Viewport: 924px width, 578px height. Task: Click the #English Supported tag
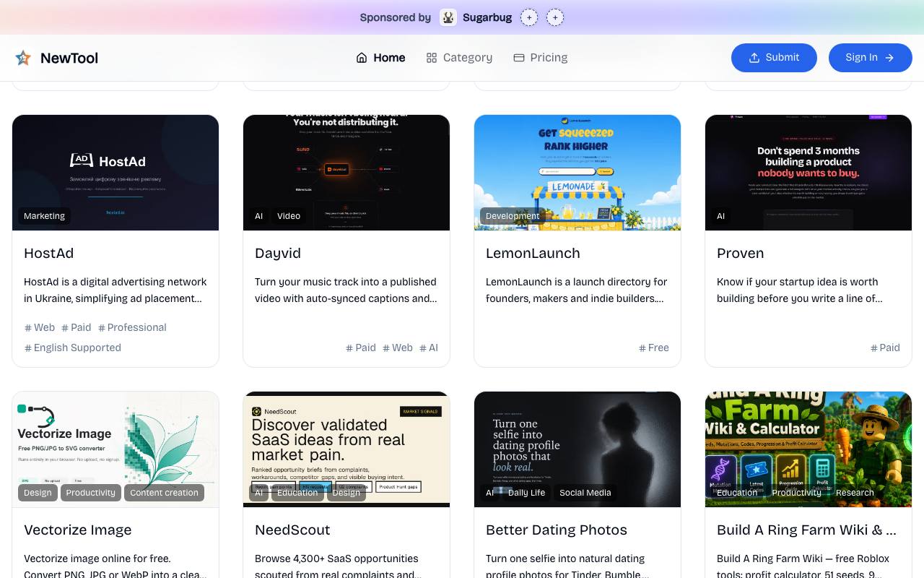coord(73,348)
